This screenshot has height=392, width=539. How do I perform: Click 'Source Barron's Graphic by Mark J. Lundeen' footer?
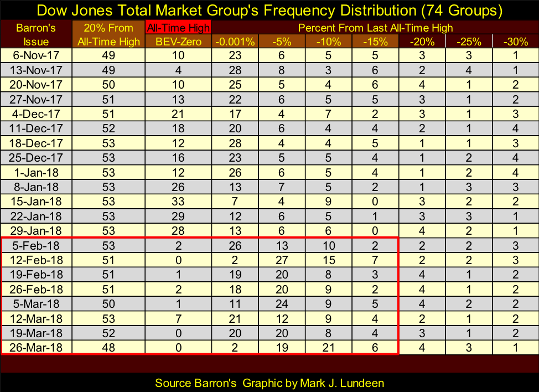269,383
